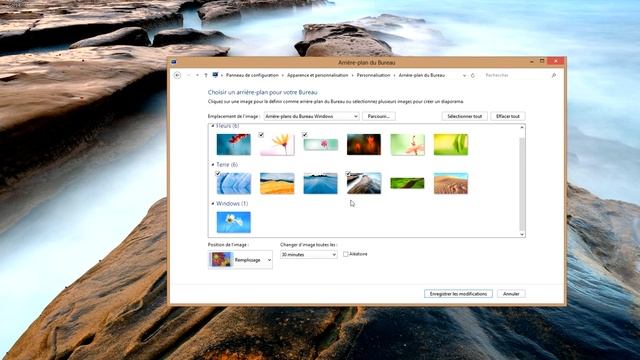The width and height of the screenshot is (640, 360).
Task: Uncheck the pink flower on teal checkbox
Action: (304, 135)
